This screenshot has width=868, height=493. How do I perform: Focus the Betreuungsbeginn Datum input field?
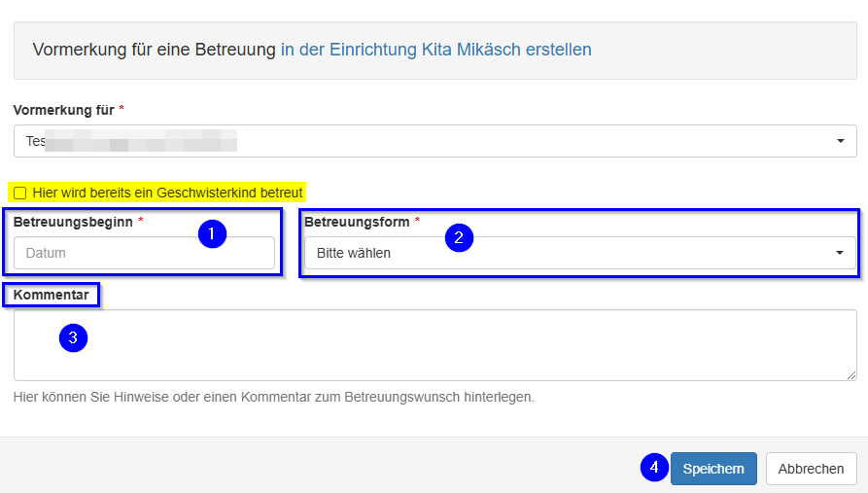coord(144,253)
